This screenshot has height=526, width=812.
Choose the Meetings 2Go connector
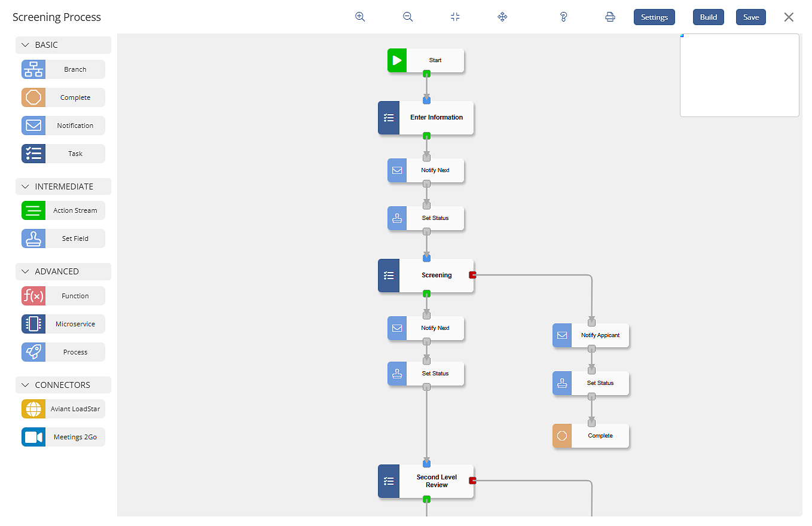click(x=63, y=437)
